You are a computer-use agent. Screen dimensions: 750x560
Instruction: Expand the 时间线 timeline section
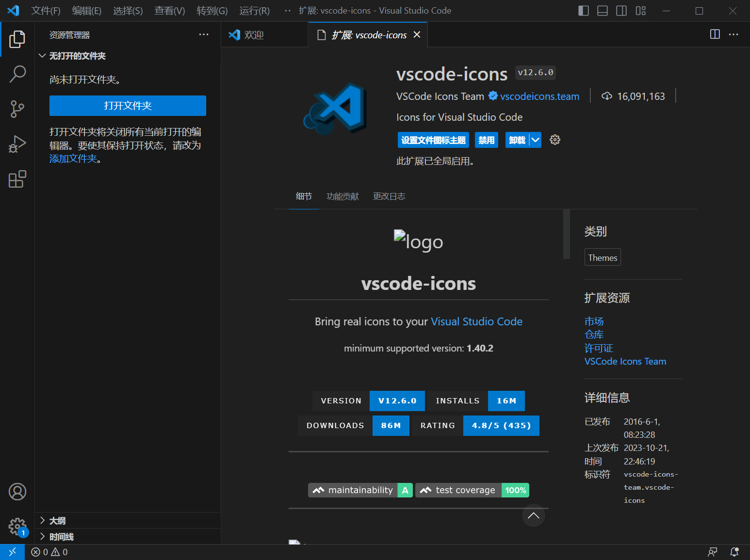point(128,537)
